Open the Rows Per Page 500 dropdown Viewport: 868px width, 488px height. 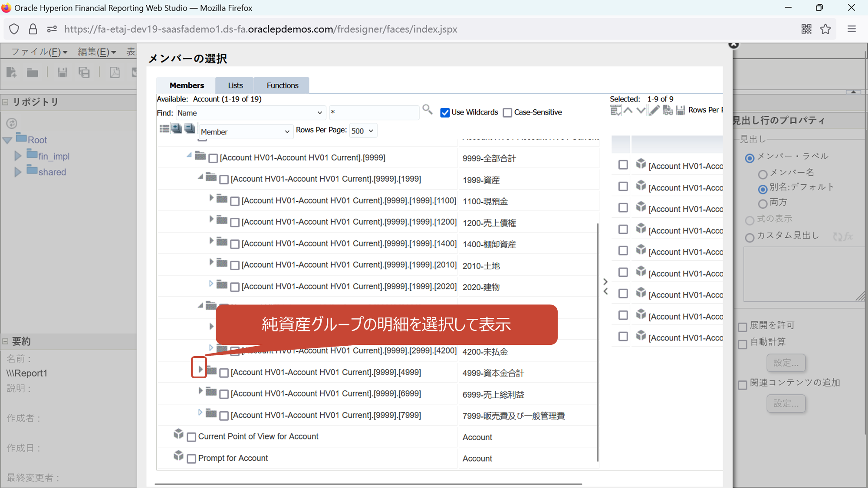(x=362, y=131)
